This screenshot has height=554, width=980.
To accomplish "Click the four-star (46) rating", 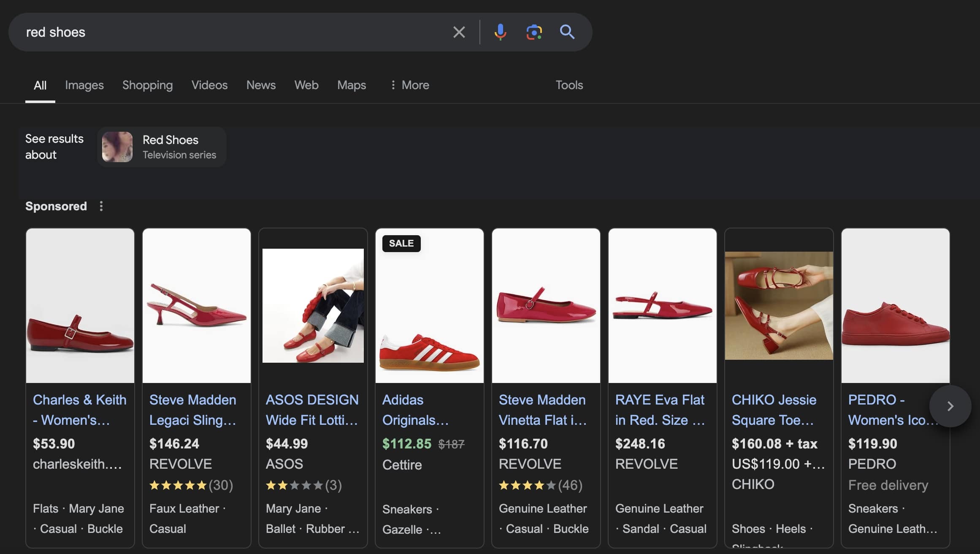I will (x=541, y=485).
